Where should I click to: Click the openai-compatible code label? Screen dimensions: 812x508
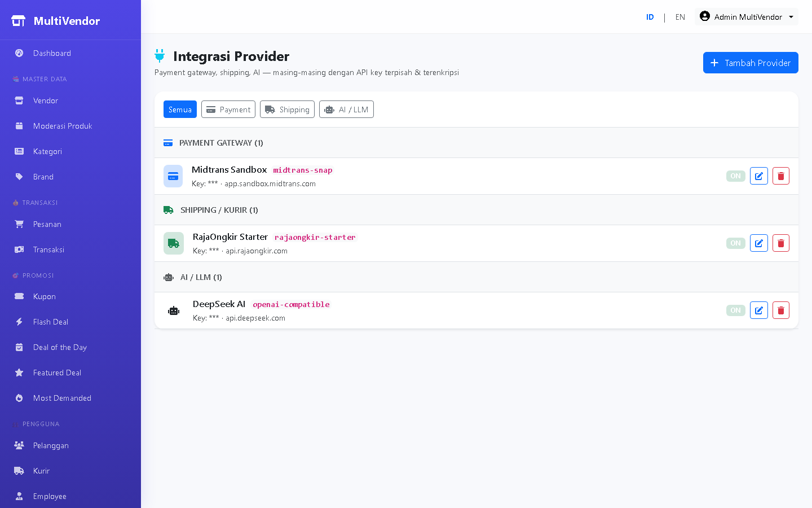tap(291, 304)
